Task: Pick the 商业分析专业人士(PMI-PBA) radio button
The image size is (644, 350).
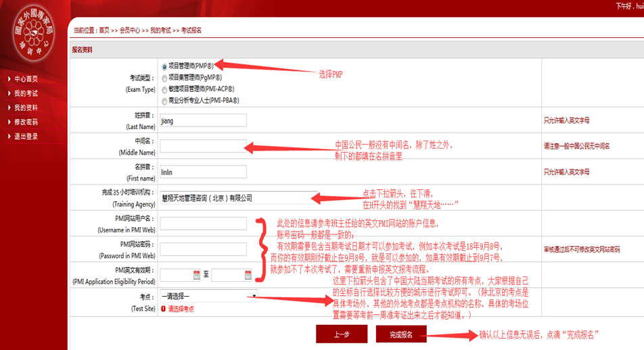Action: 164,101
